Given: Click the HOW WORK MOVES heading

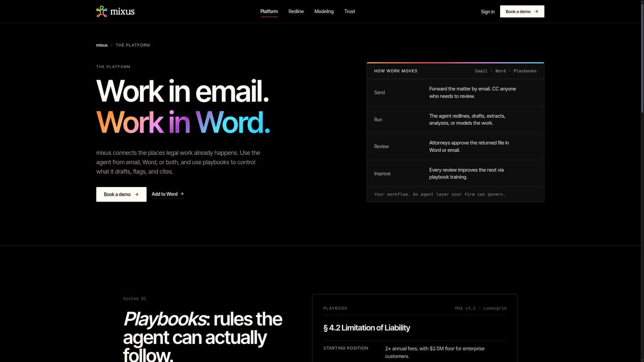Looking at the screenshot, I should point(395,71).
